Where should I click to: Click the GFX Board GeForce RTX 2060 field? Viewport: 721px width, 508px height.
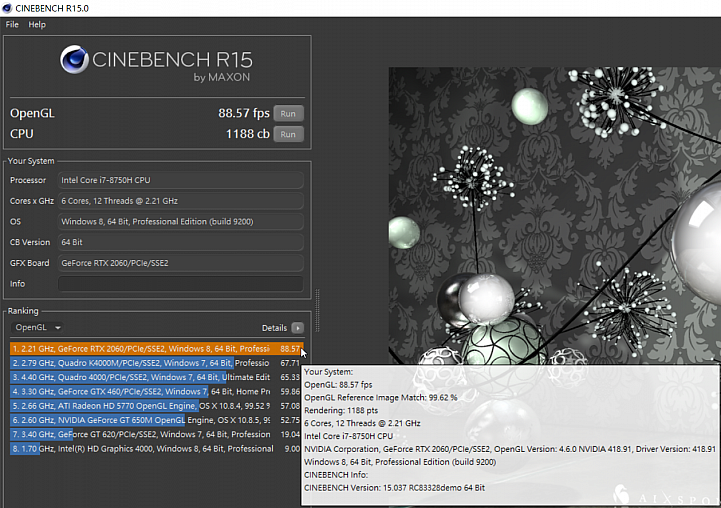point(180,263)
